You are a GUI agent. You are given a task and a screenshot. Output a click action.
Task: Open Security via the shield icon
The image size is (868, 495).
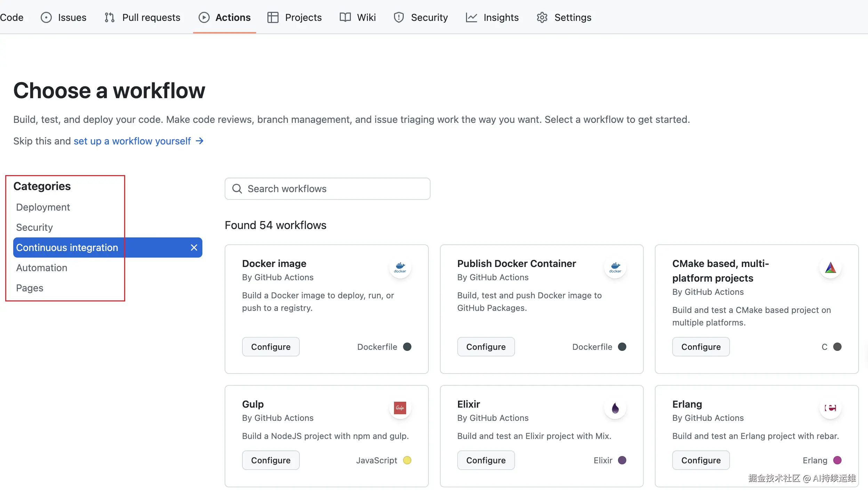coord(399,17)
